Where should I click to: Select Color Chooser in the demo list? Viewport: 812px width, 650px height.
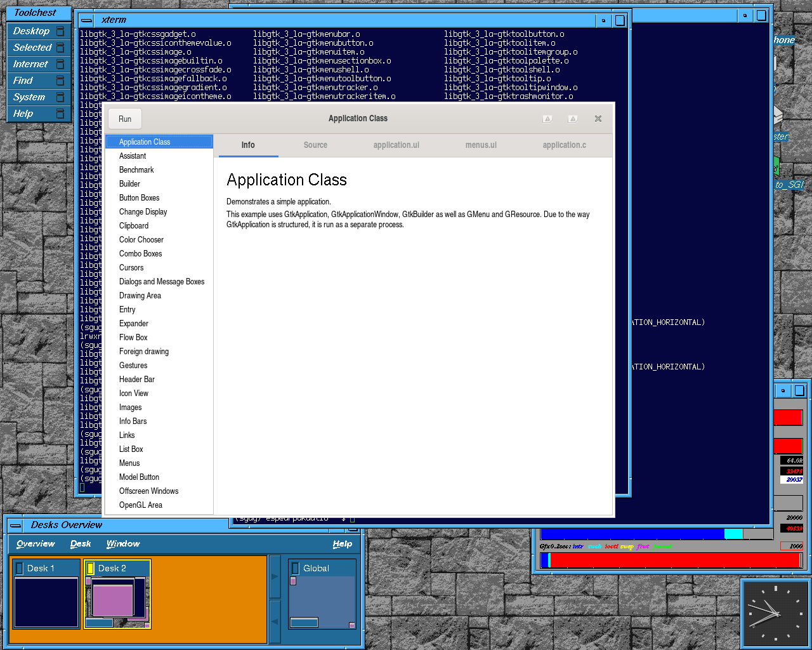click(159, 240)
